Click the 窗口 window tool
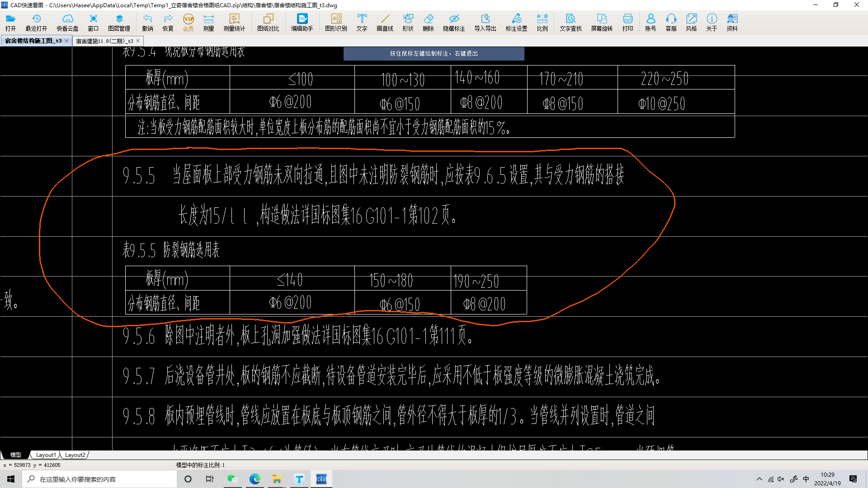The image size is (868, 488). pos(93,22)
